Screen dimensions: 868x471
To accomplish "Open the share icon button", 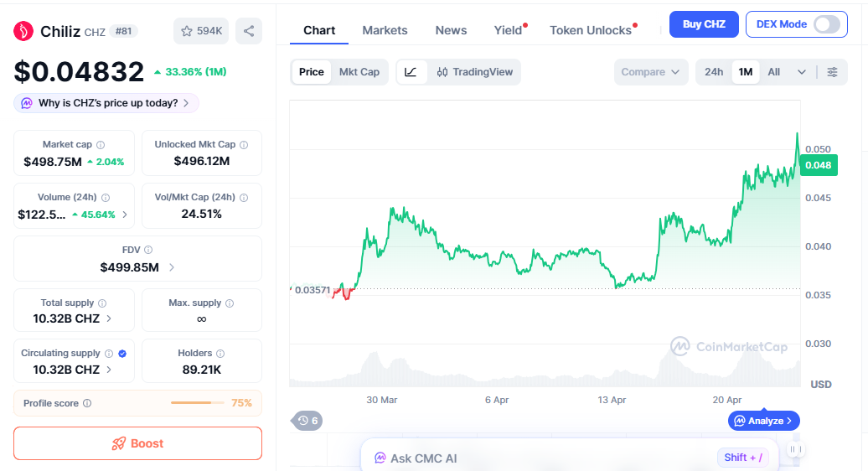I will click(x=249, y=31).
